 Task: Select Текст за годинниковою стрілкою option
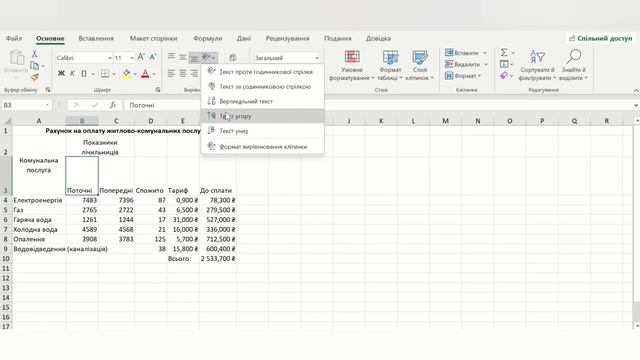point(263,86)
